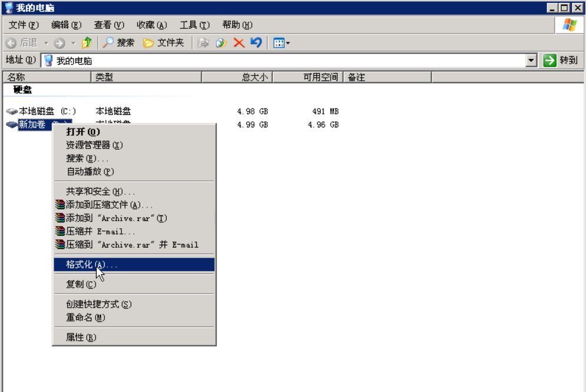
Task: Go up one folder level icon
Action: click(x=87, y=42)
